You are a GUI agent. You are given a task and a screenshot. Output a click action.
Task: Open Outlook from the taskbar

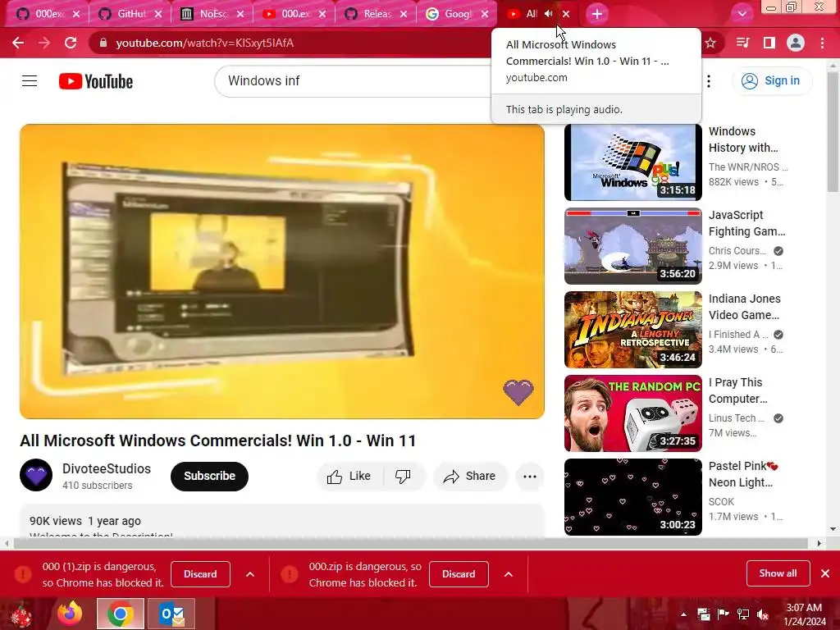[171, 614]
